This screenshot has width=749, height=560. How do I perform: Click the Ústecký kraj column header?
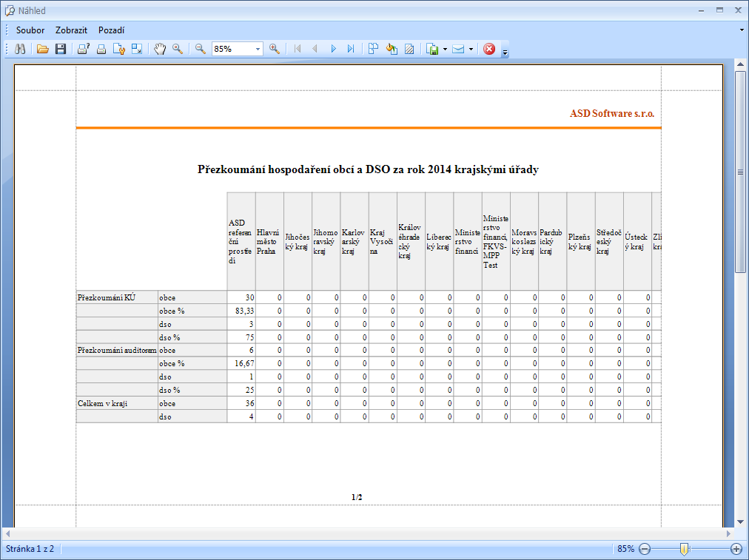coord(637,242)
